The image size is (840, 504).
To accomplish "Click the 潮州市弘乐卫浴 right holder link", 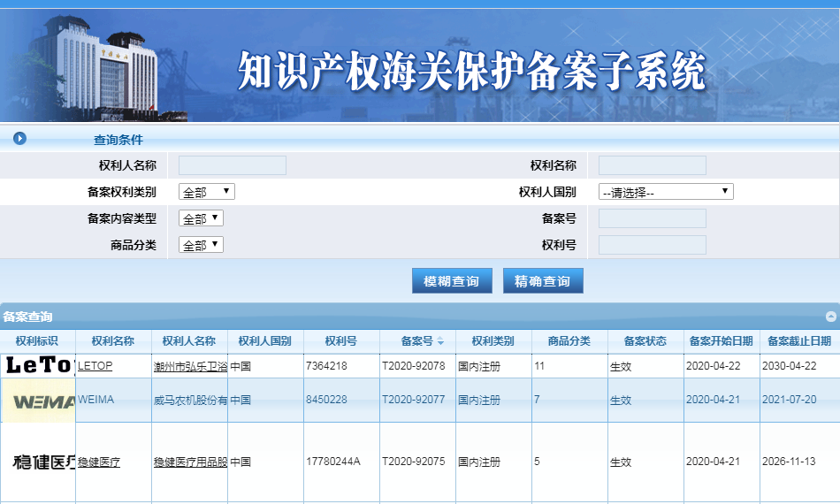I will tap(190, 365).
